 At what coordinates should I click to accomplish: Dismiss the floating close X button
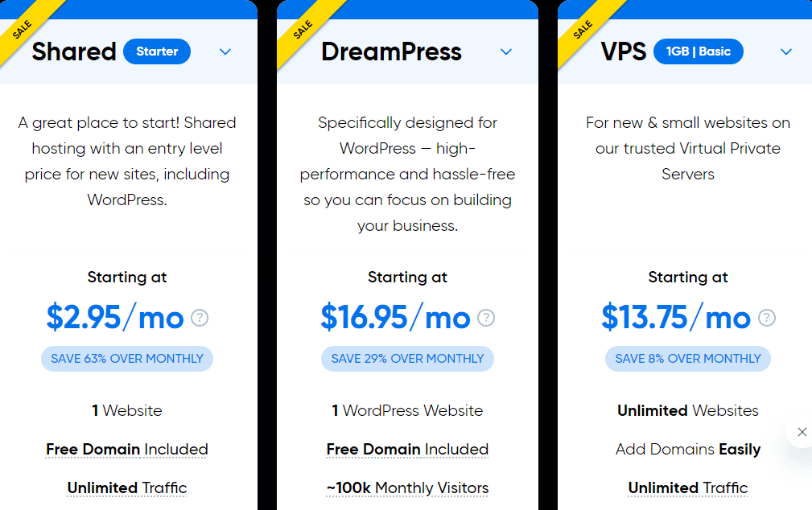(802, 432)
